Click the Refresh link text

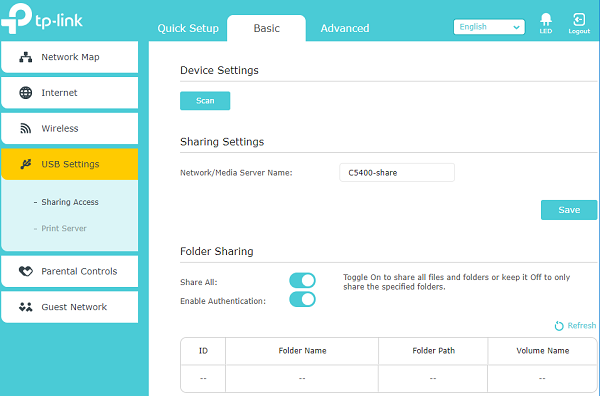click(x=582, y=326)
